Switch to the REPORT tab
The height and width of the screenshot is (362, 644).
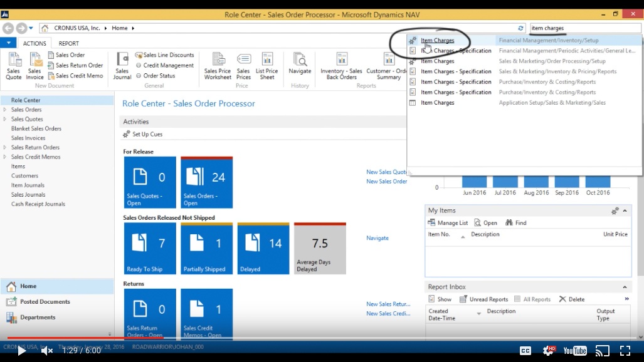(68, 43)
